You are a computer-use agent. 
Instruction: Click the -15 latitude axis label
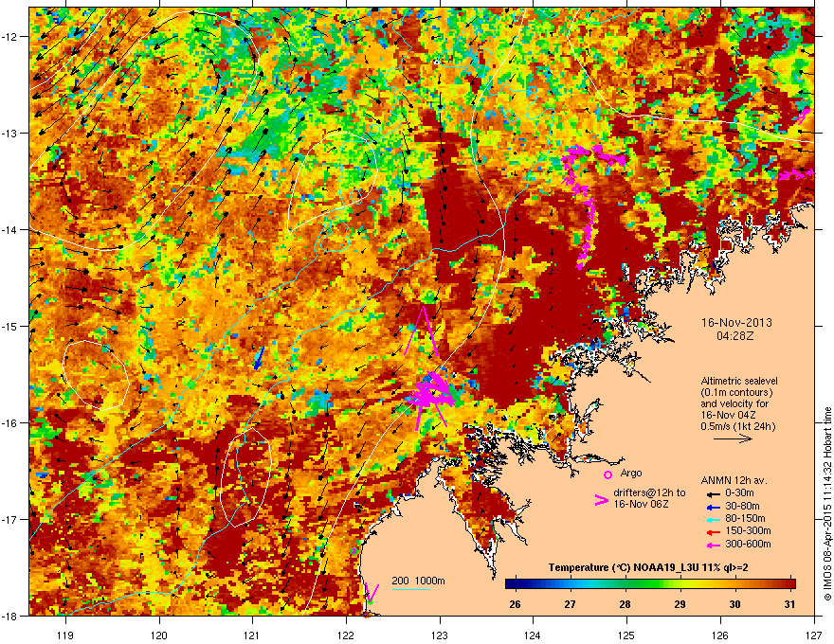[x=9, y=326]
